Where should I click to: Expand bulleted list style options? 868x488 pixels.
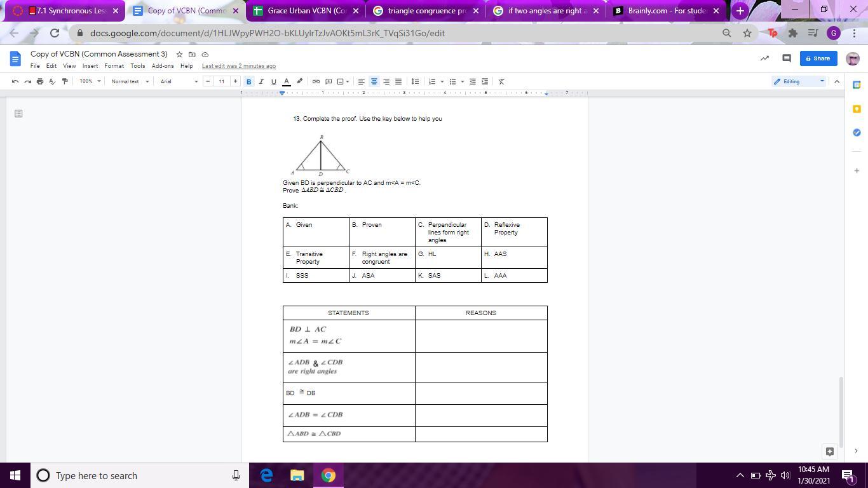pyautogui.click(x=462, y=81)
